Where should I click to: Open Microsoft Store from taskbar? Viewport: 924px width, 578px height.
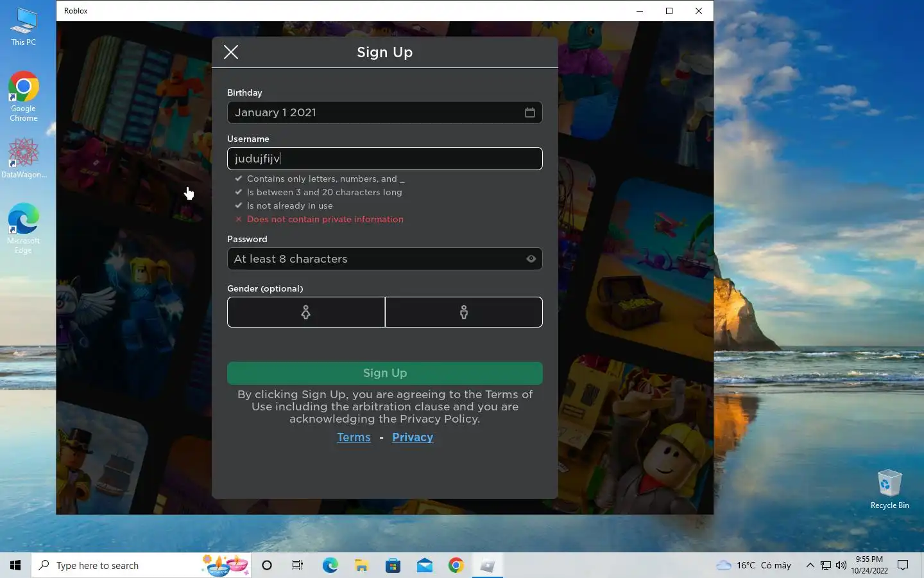[x=393, y=565]
